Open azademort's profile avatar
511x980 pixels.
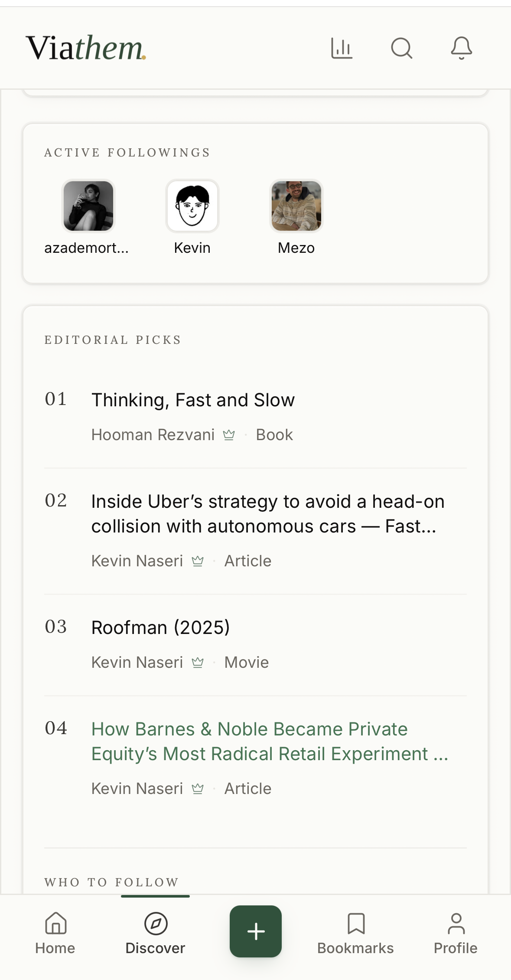pos(88,206)
